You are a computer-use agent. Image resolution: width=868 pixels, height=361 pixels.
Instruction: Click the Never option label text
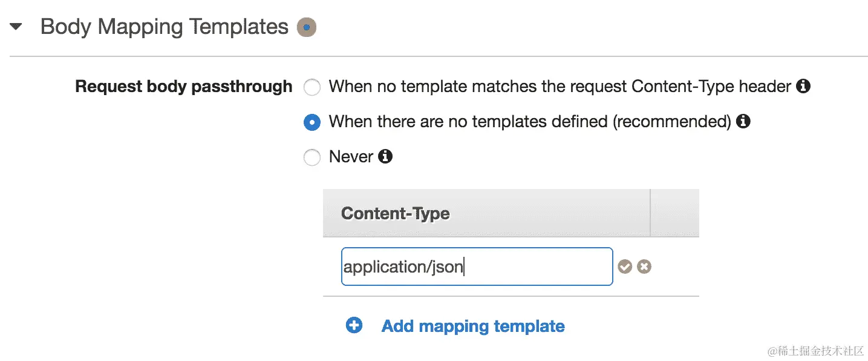coord(351,157)
